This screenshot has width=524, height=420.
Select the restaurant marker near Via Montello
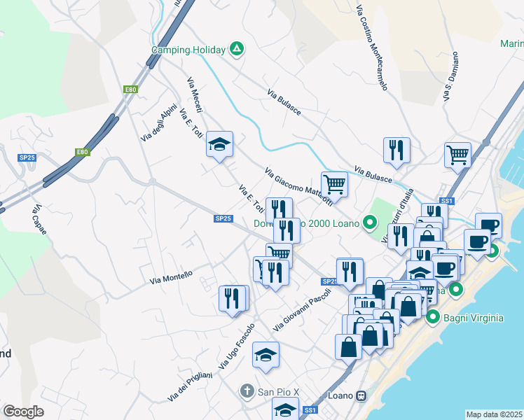[233, 299]
